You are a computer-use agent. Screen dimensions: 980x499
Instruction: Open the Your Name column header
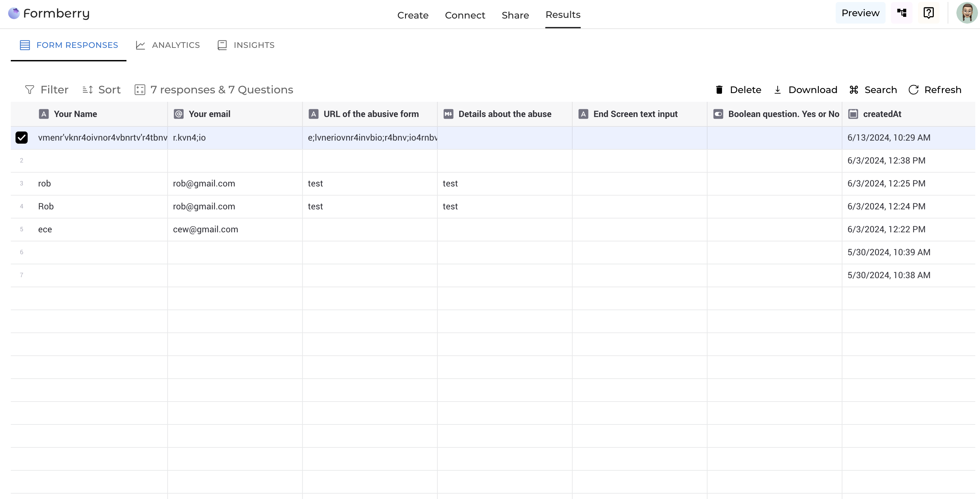pos(75,114)
